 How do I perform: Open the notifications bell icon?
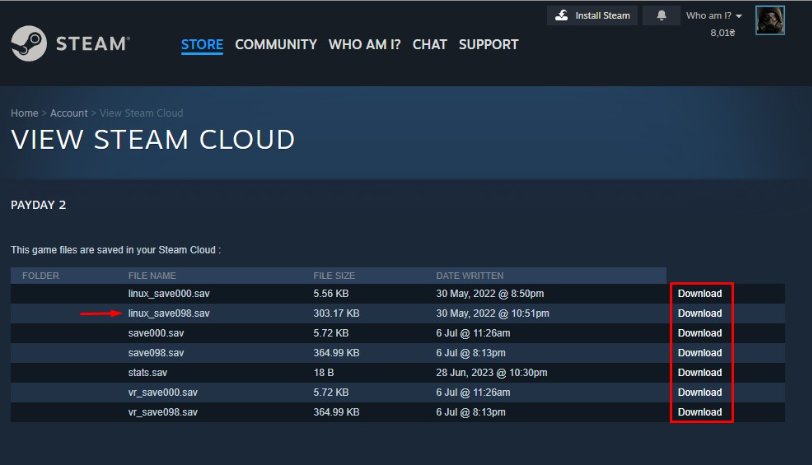[661, 16]
